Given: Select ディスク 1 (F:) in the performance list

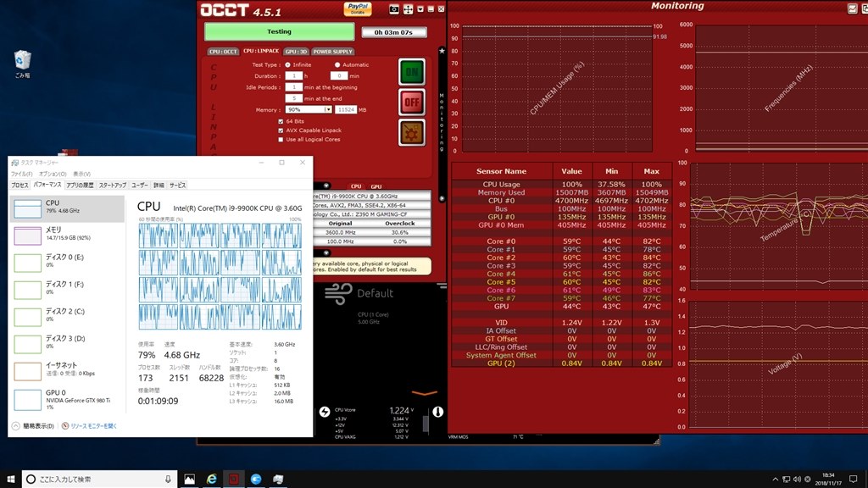Looking at the screenshot, I should pos(67,289).
